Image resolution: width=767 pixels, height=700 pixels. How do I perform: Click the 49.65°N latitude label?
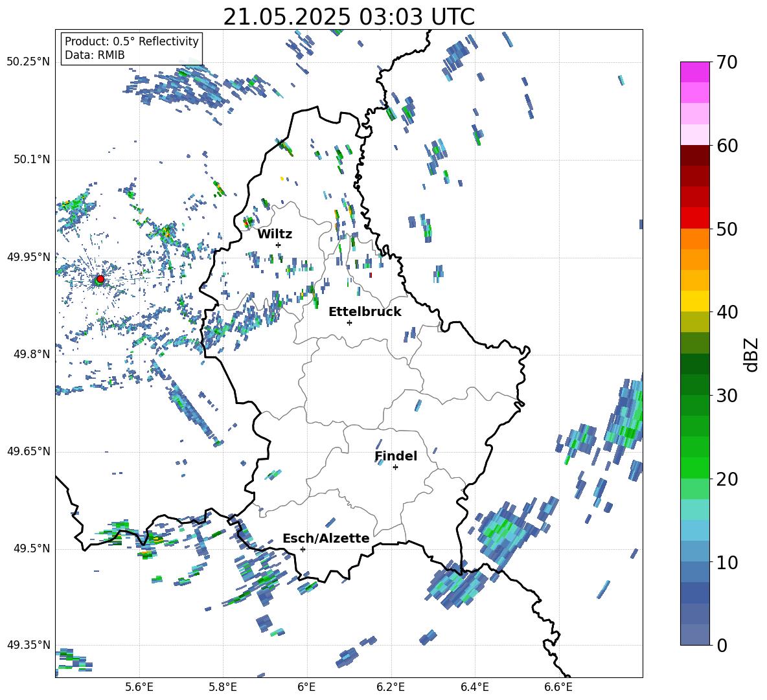click(x=29, y=451)
